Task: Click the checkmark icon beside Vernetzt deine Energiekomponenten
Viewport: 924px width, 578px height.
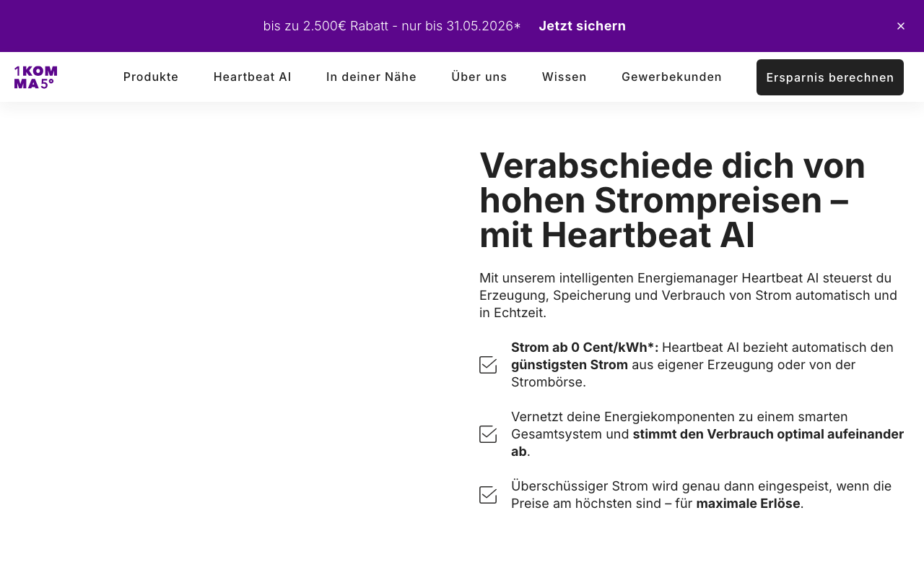Action: [x=488, y=434]
